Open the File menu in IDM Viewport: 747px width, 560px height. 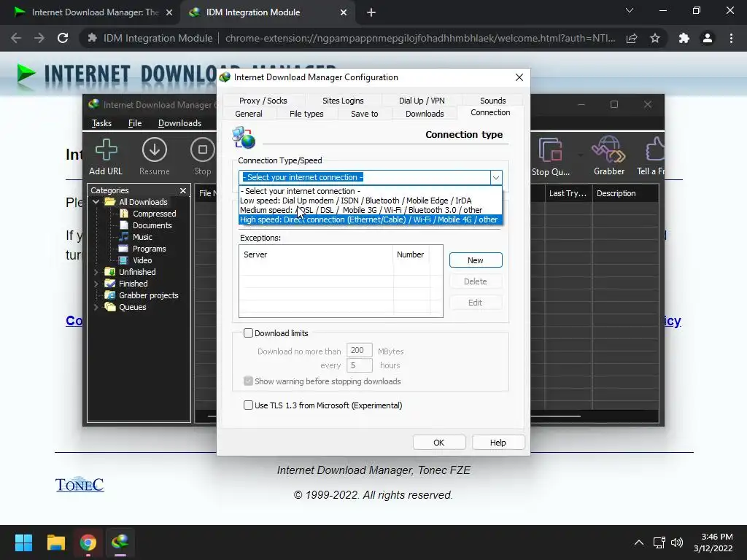click(x=135, y=123)
